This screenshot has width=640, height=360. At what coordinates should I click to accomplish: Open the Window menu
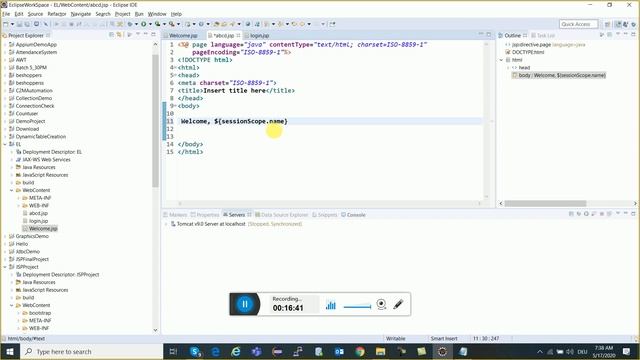click(157, 14)
